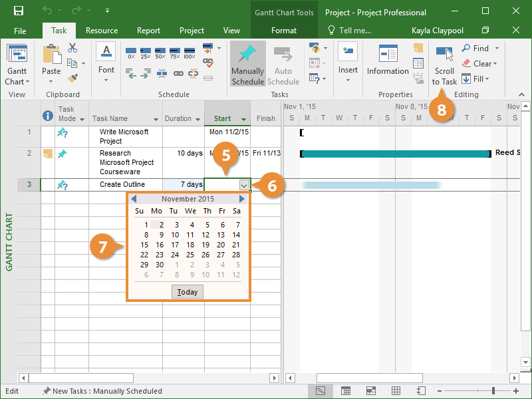
Task: Click the Cut scissors icon
Action: pos(72,48)
